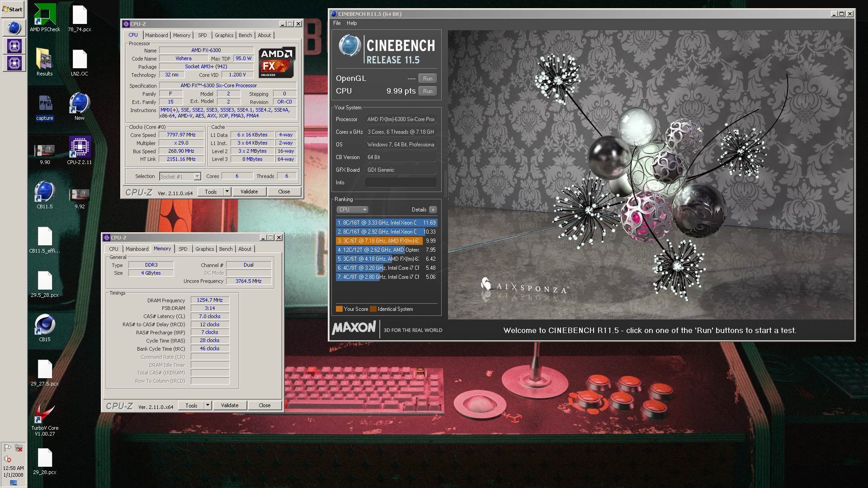Open Cinebench Help menu
This screenshot has width=868, height=488.
[352, 23]
